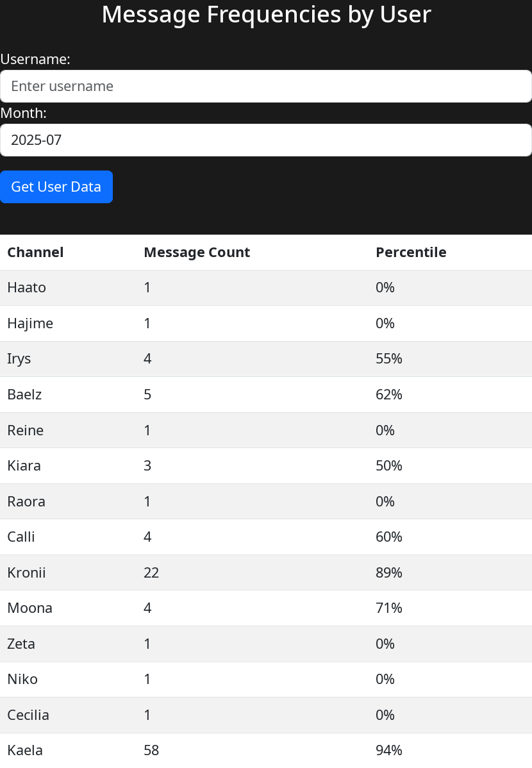The image size is (532, 768).
Task: Click the Niko channel name
Action: pyautogui.click(x=22, y=680)
